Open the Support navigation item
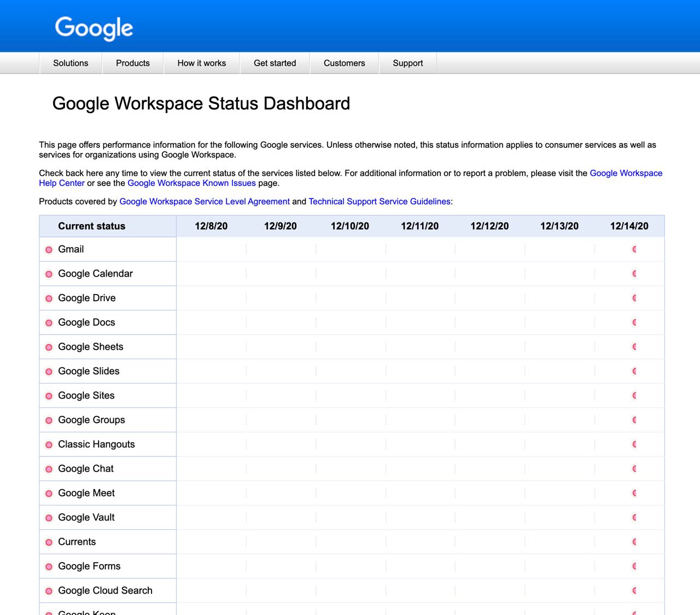700x615 pixels. (408, 63)
